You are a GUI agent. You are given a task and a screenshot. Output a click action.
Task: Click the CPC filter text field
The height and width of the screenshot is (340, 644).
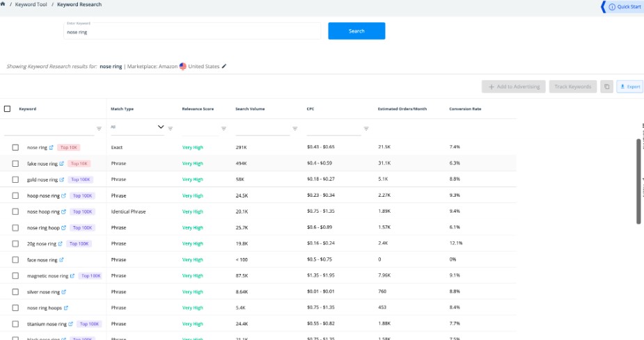(x=334, y=129)
